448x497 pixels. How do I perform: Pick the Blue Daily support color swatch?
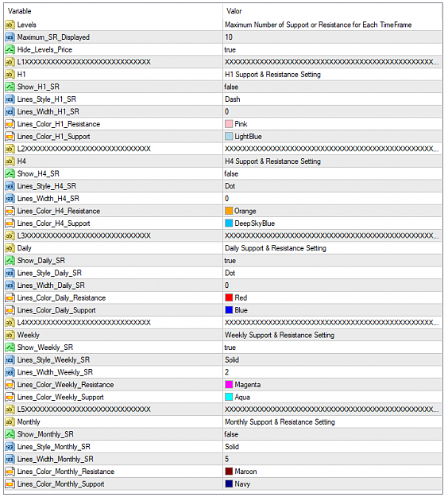229,310
